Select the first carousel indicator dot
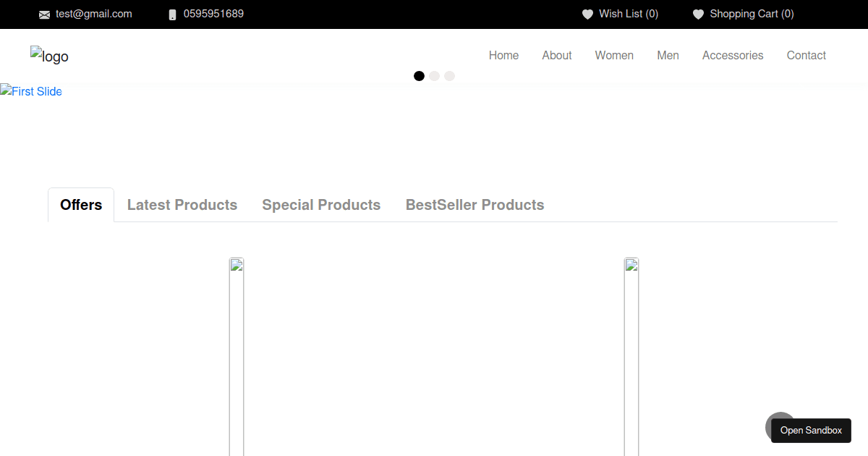The width and height of the screenshot is (868, 456). pos(419,75)
